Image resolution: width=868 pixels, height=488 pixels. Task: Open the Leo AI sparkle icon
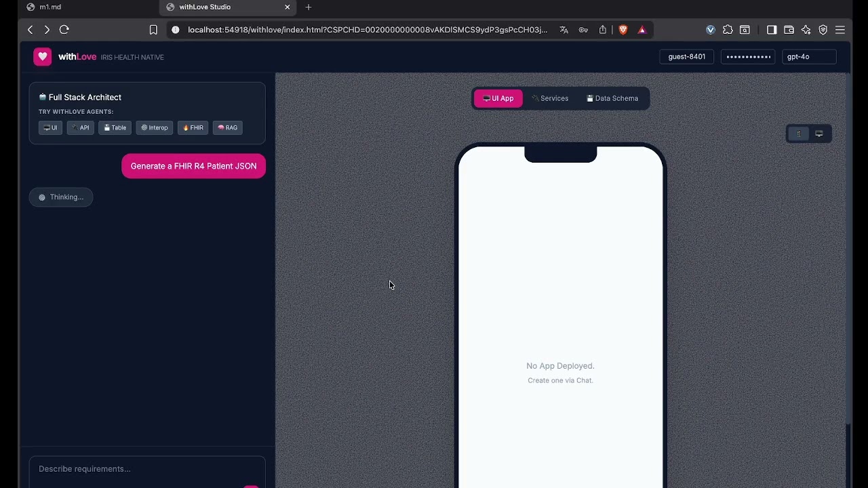(x=806, y=30)
